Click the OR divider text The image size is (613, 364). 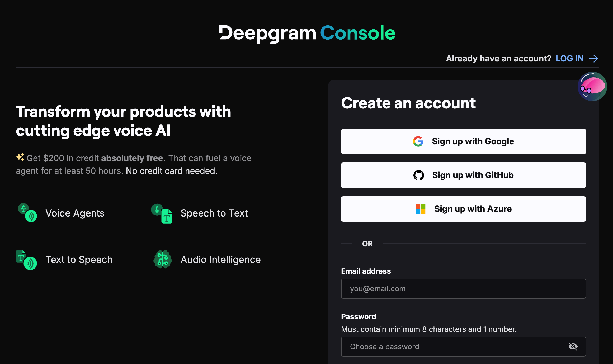(367, 243)
